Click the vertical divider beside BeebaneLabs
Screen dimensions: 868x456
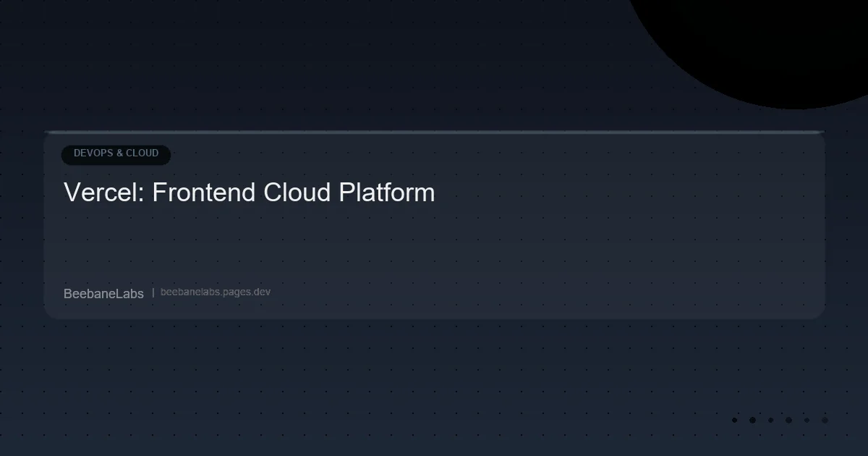coord(153,292)
